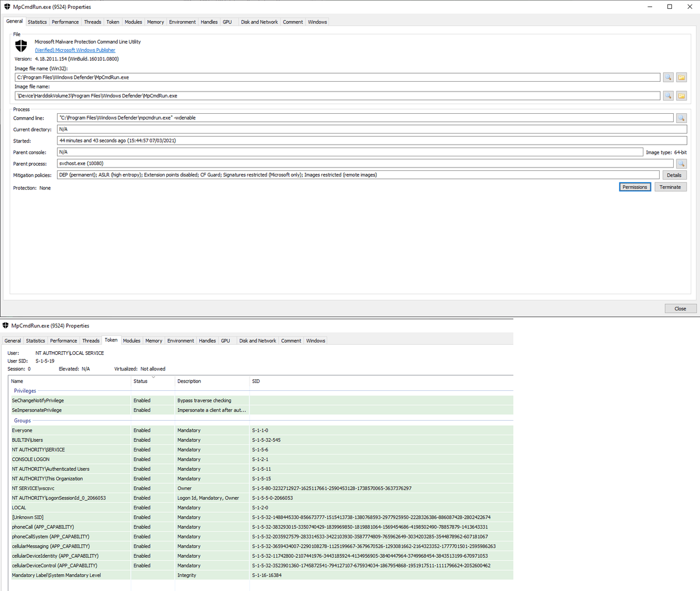Open Comment tab in the Token-page window
Screen dimensions: 700x591
click(x=291, y=341)
